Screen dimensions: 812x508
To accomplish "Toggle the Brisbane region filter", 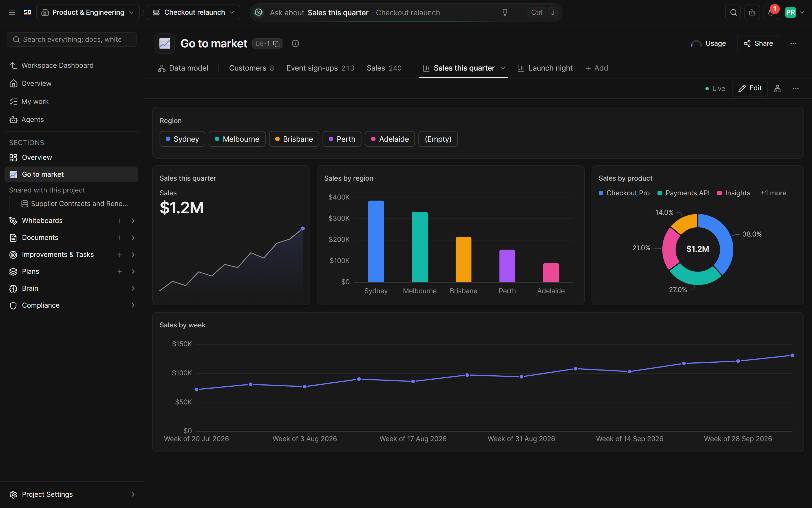I will pos(294,139).
